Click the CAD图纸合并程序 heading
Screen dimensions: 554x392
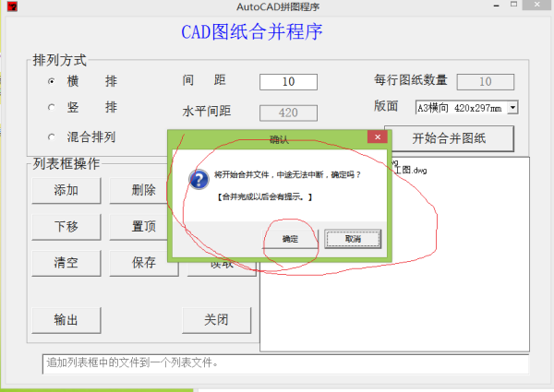tap(252, 31)
